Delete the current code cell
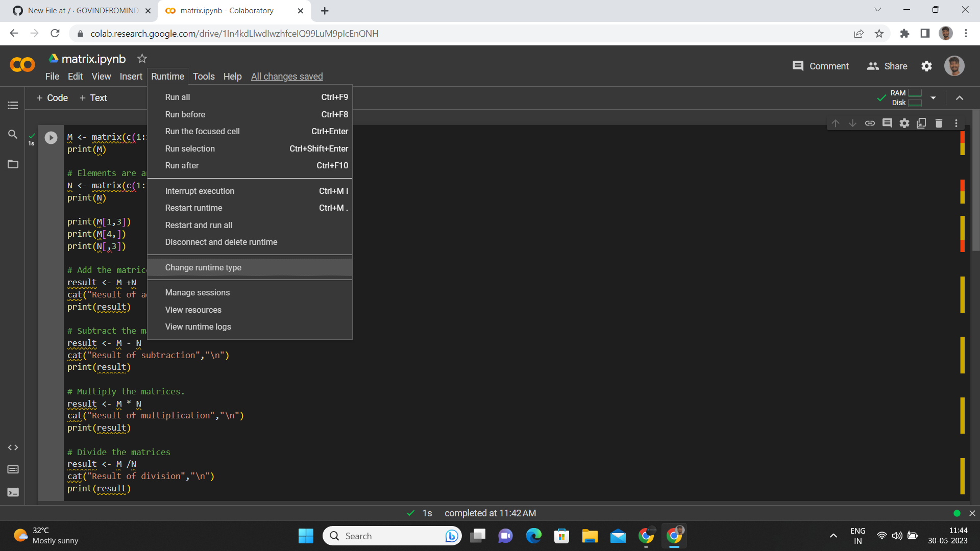The height and width of the screenshot is (551, 980). (939, 123)
